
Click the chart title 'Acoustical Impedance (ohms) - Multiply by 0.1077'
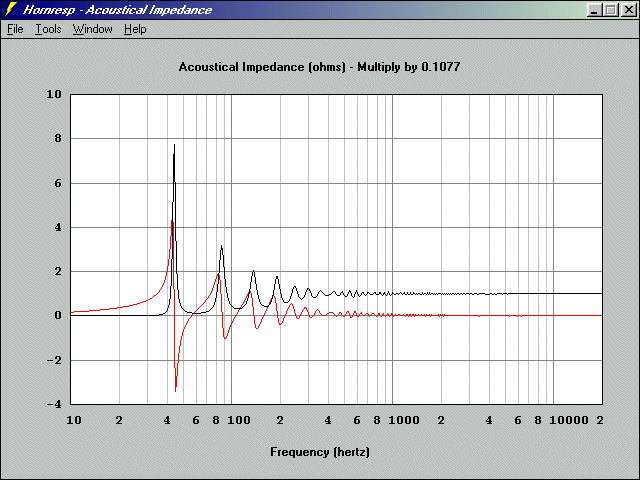click(319, 67)
